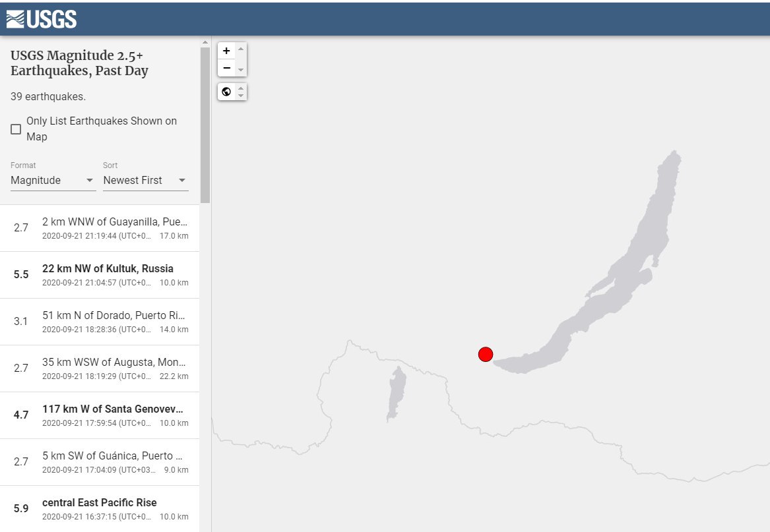Click the scroll-up arrow of the sidebar scrollbar

click(205, 43)
